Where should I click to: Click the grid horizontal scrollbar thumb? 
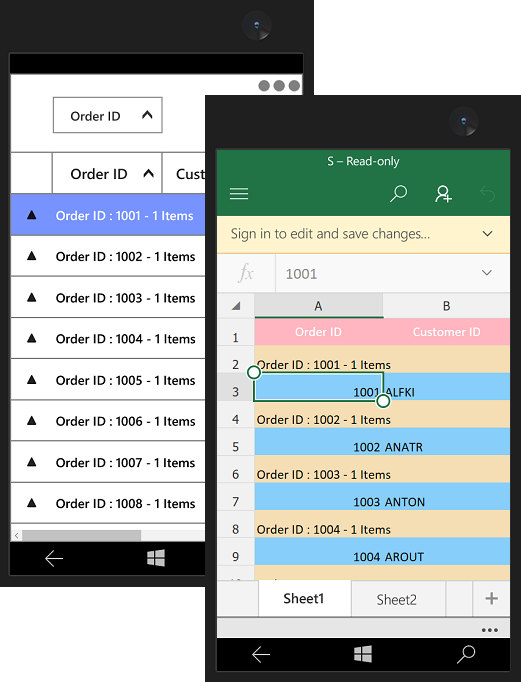coord(81,535)
